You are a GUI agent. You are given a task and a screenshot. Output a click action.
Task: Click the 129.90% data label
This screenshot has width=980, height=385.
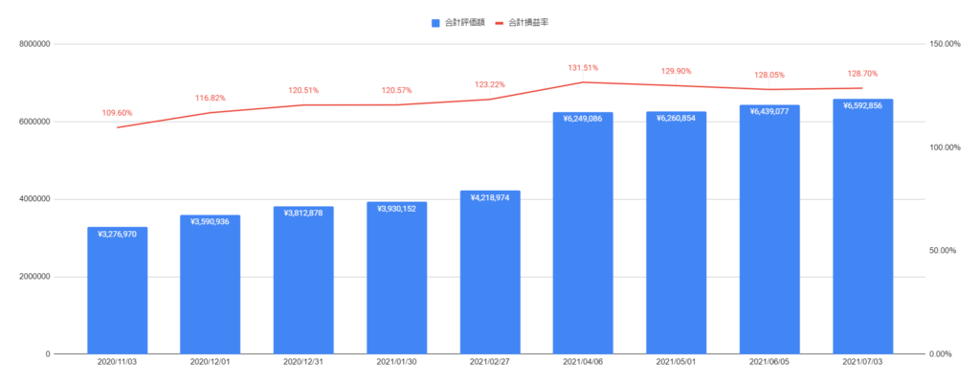[x=677, y=71]
